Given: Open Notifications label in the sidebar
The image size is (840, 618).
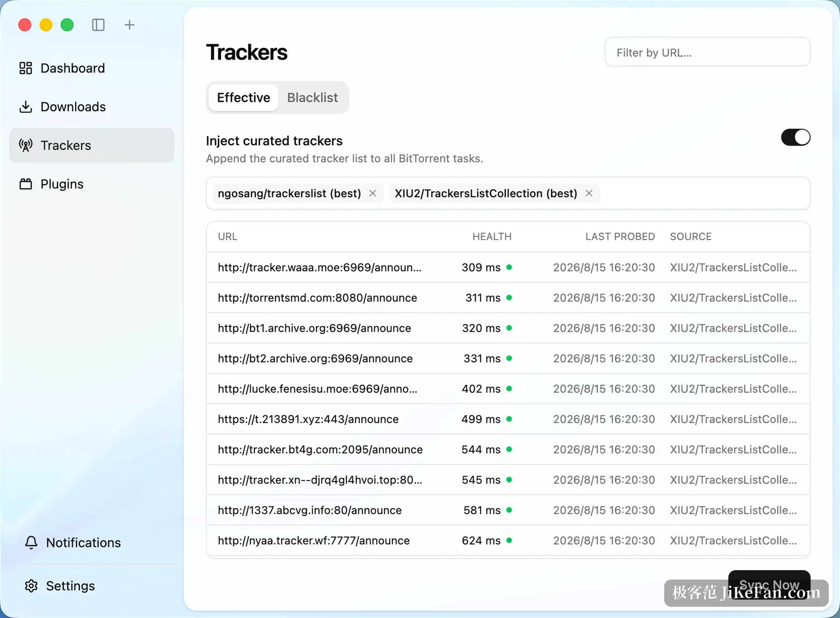Looking at the screenshot, I should coord(83,543).
